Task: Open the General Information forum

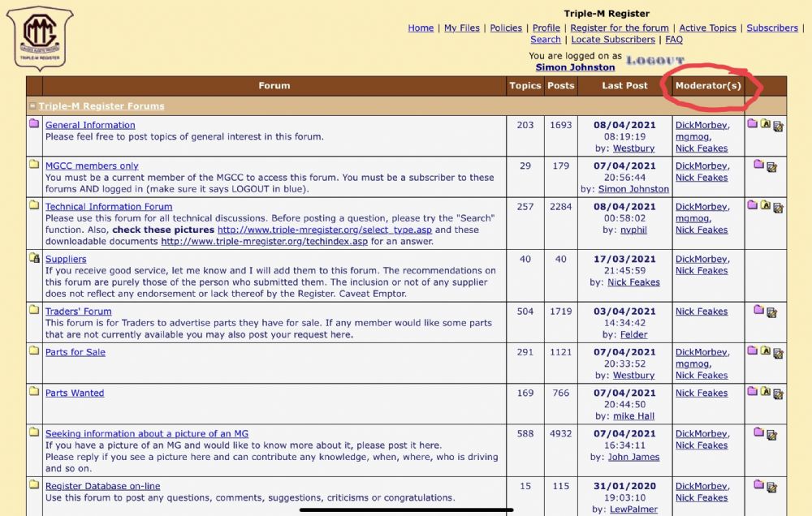Action: click(x=90, y=125)
